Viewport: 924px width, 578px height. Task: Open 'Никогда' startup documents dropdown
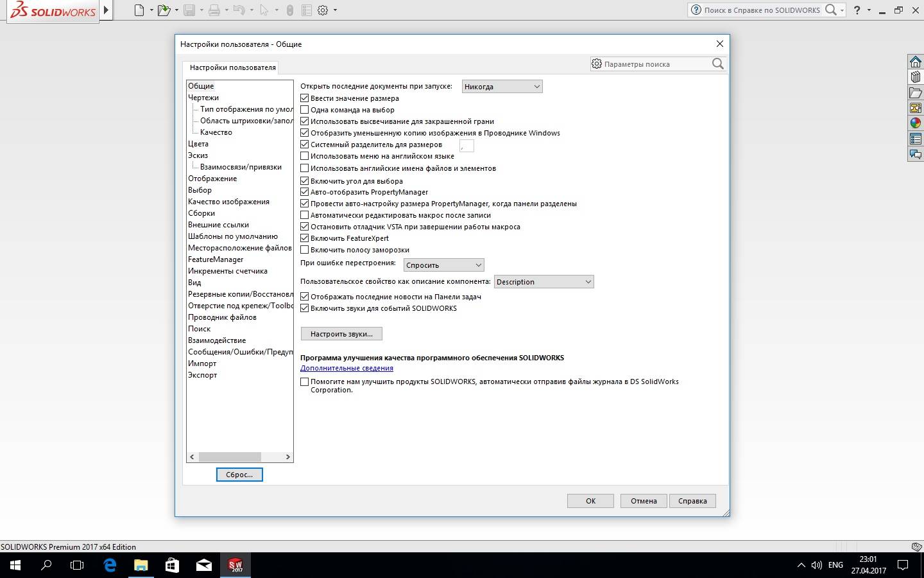pyautogui.click(x=502, y=87)
